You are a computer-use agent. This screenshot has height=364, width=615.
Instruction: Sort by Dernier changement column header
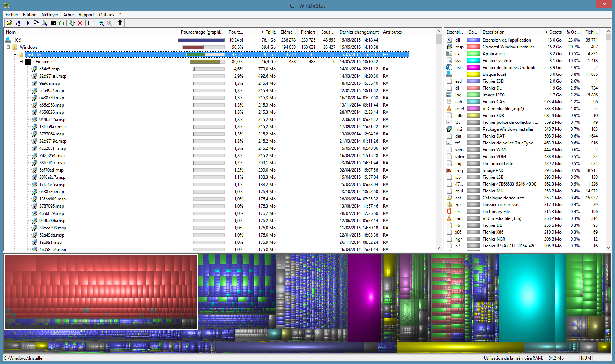pos(359,32)
